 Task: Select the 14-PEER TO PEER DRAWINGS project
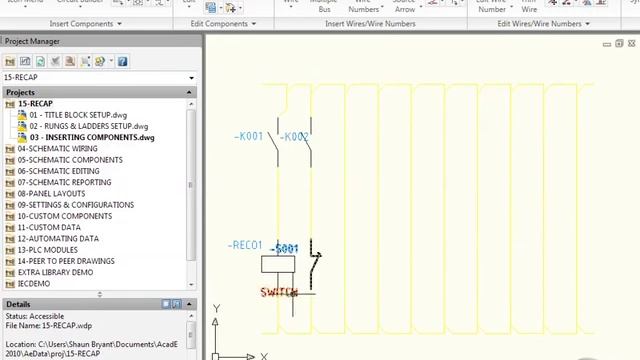(x=66, y=261)
